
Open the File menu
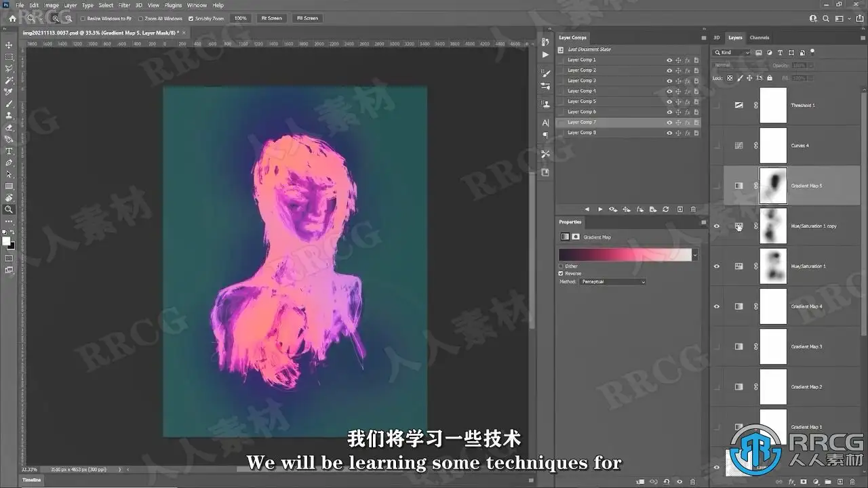[x=20, y=5]
